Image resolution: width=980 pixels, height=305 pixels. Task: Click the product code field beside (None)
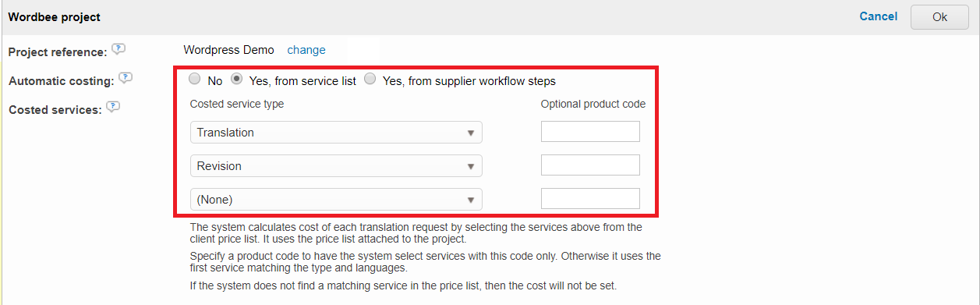tap(590, 199)
